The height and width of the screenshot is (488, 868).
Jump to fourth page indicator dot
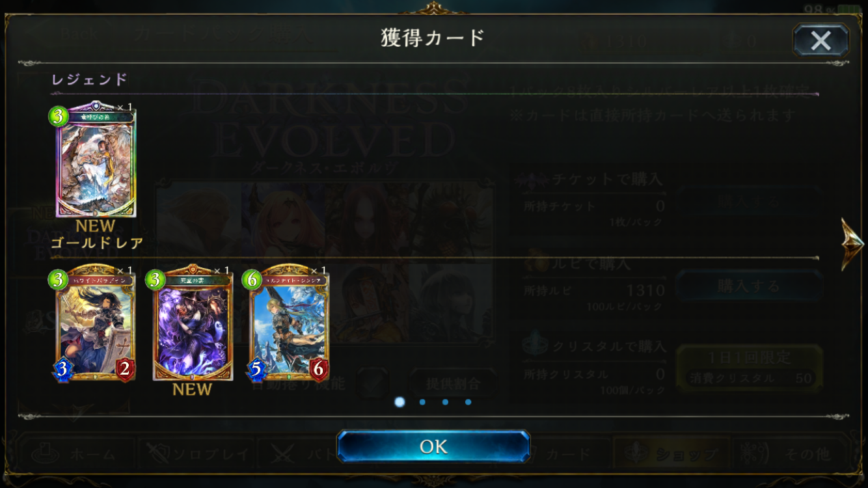[x=468, y=402]
